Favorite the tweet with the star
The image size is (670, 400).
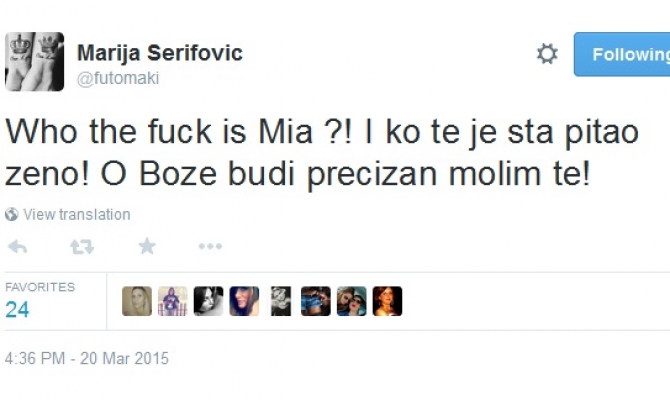pos(147,246)
